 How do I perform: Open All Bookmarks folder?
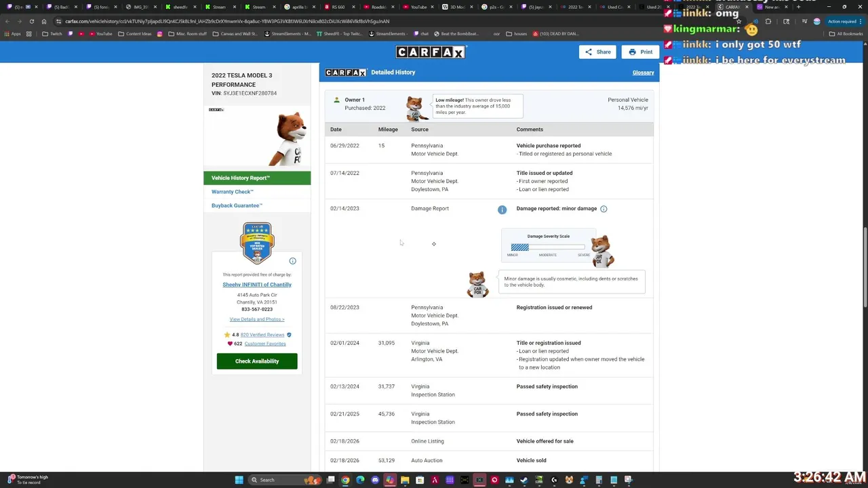tap(846, 34)
